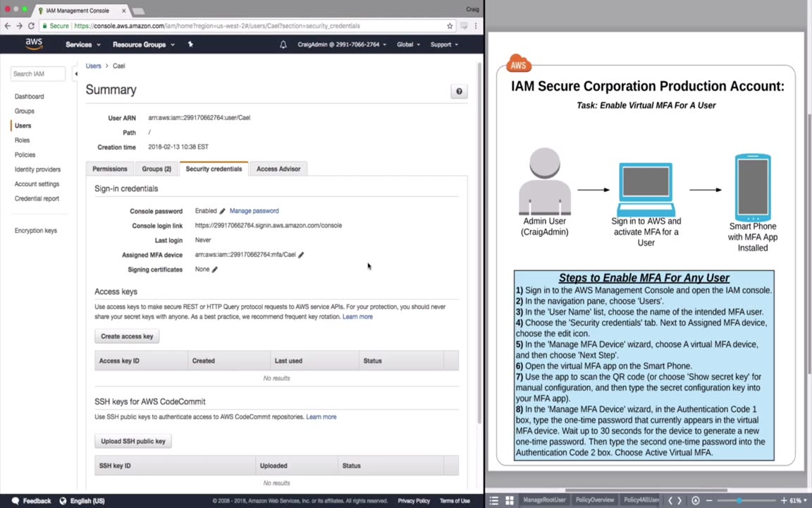
Task: Open the notifications bell icon
Action: pyautogui.click(x=283, y=44)
